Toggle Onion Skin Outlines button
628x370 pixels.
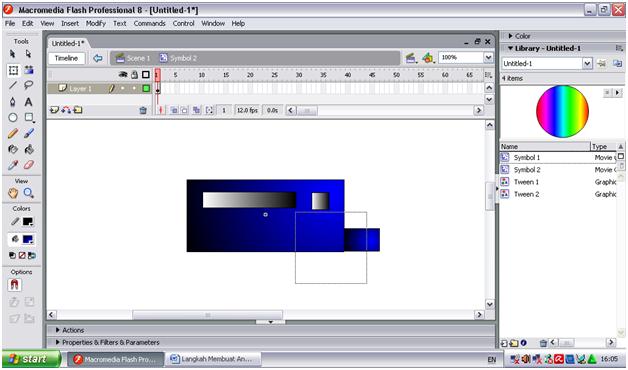pyautogui.click(x=185, y=110)
